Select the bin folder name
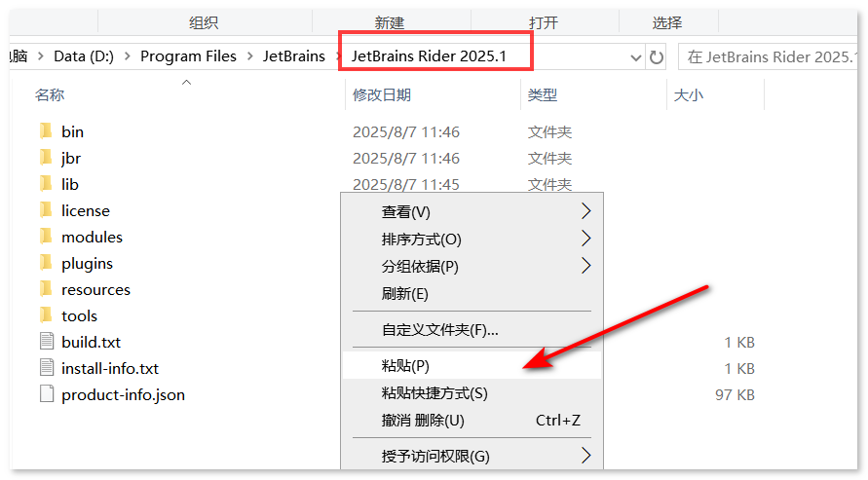 point(72,131)
